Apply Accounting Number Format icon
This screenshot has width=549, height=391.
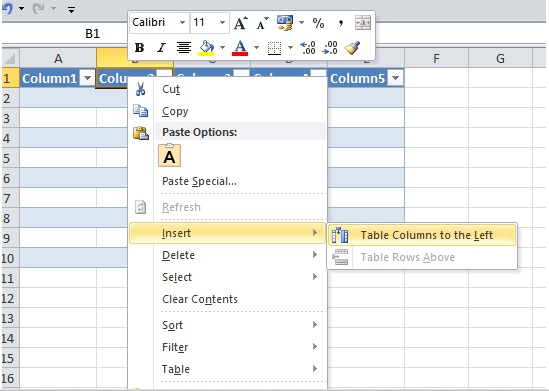tap(285, 23)
